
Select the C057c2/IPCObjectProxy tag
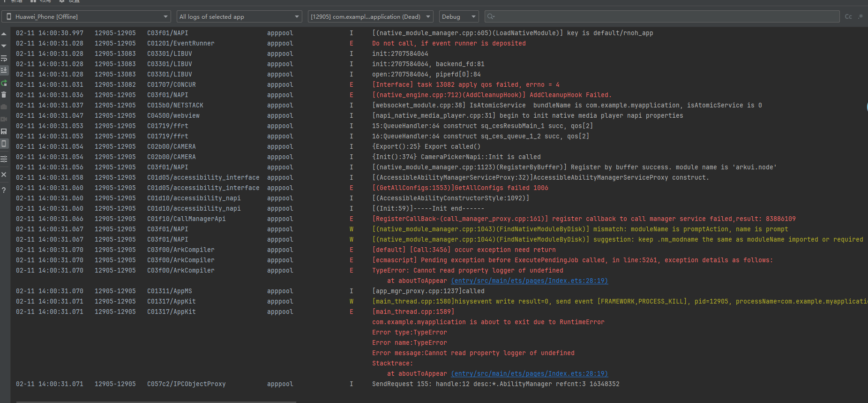pos(186,384)
